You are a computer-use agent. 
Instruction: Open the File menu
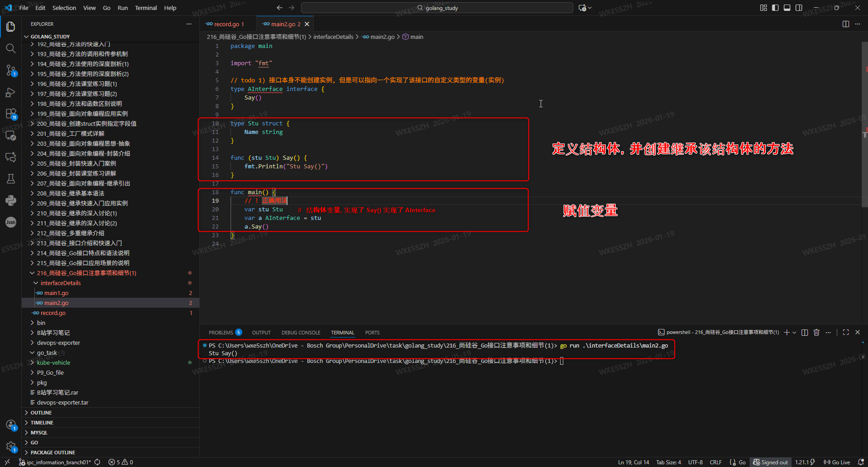click(x=24, y=8)
